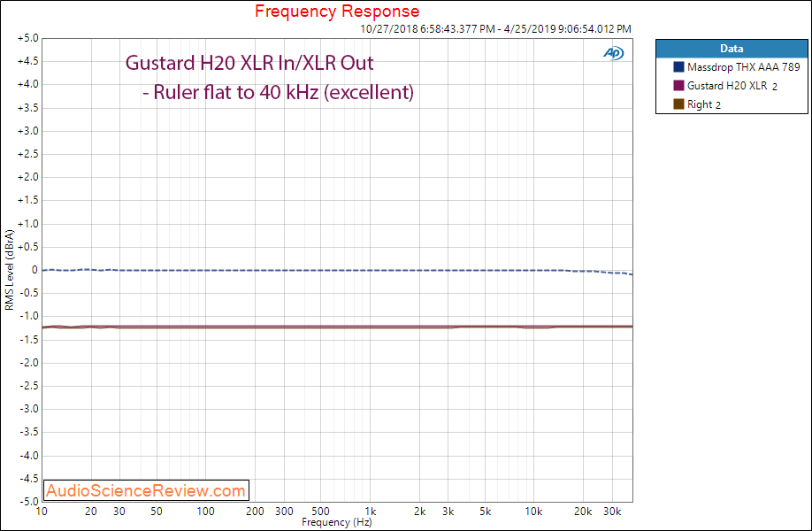The height and width of the screenshot is (531, 812).
Task: Click the 1k frequency tick label
Action: pos(371,512)
